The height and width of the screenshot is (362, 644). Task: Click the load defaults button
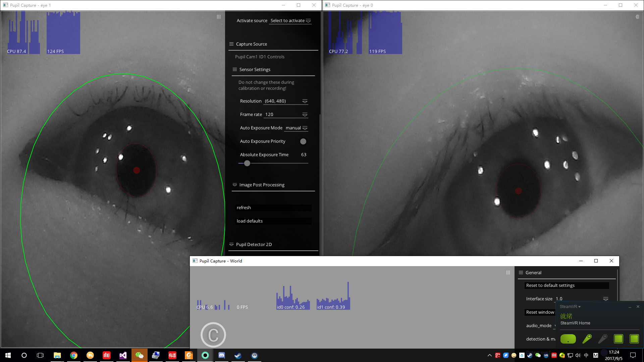[273, 221]
